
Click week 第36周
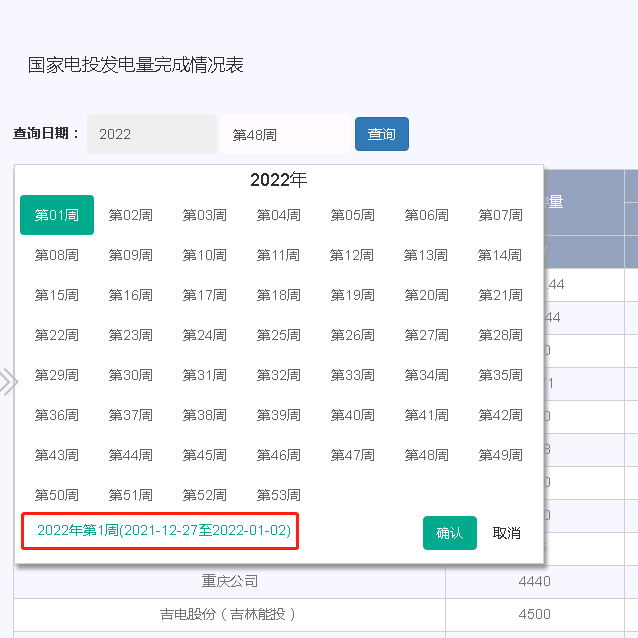point(57,415)
